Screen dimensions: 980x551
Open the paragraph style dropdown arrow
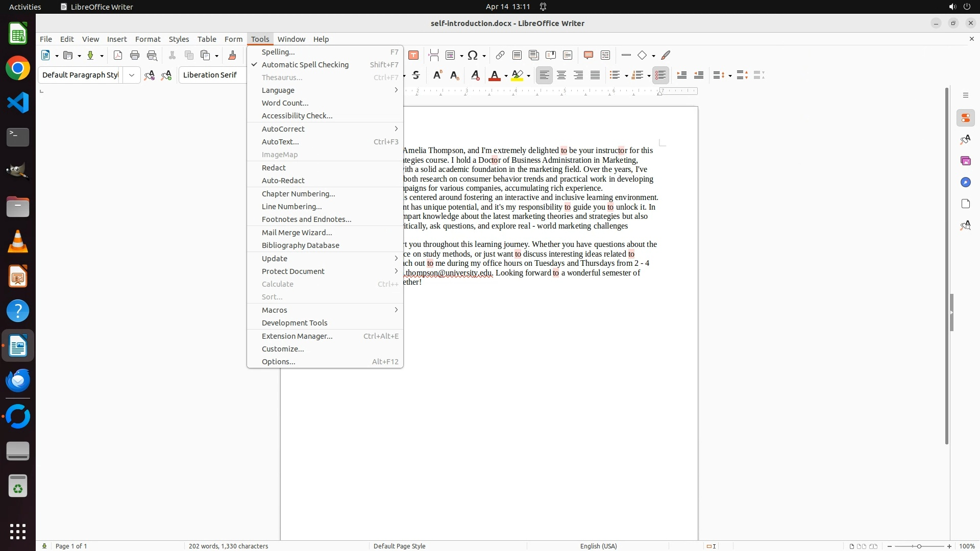(131, 75)
